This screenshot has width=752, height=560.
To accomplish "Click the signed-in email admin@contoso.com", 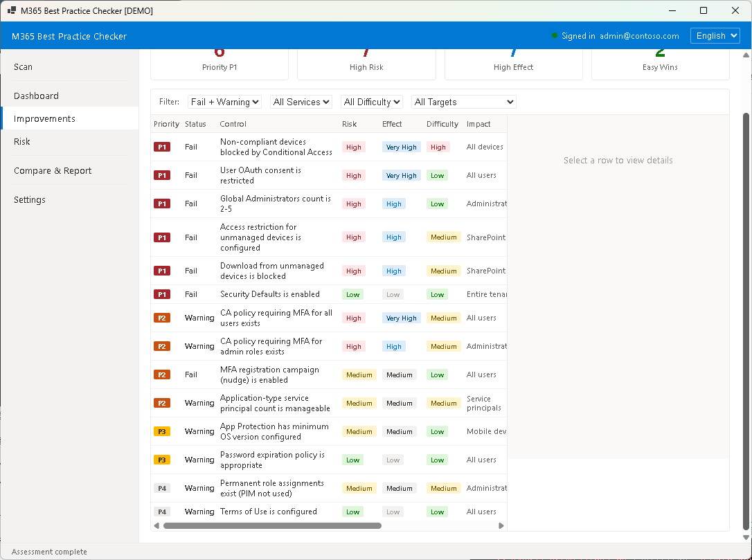I will pyautogui.click(x=639, y=35).
